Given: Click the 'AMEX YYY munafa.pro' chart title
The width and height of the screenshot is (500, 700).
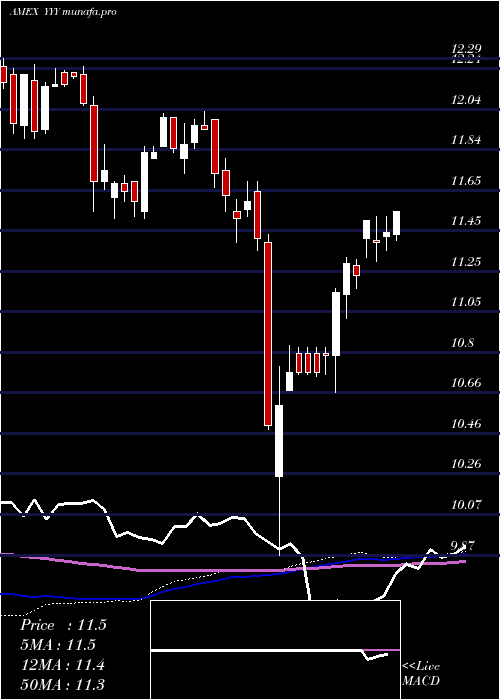Looking at the screenshot, I should pos(63,12).
